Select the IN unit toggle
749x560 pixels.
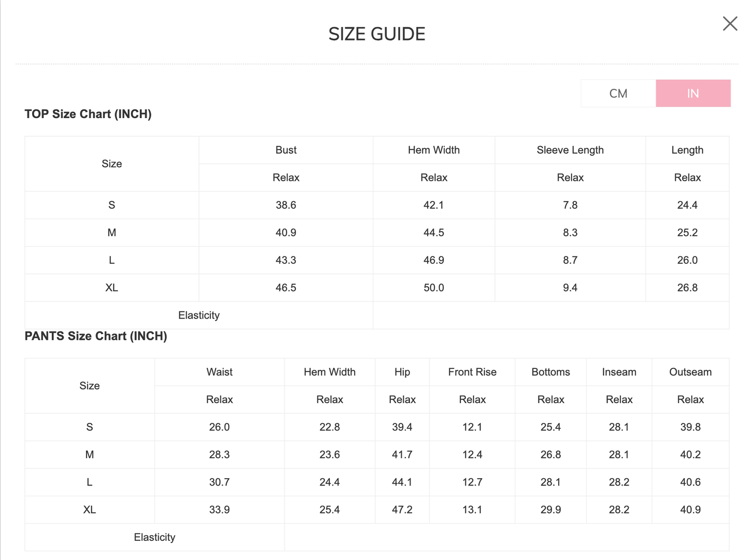(x=693, y=93)
